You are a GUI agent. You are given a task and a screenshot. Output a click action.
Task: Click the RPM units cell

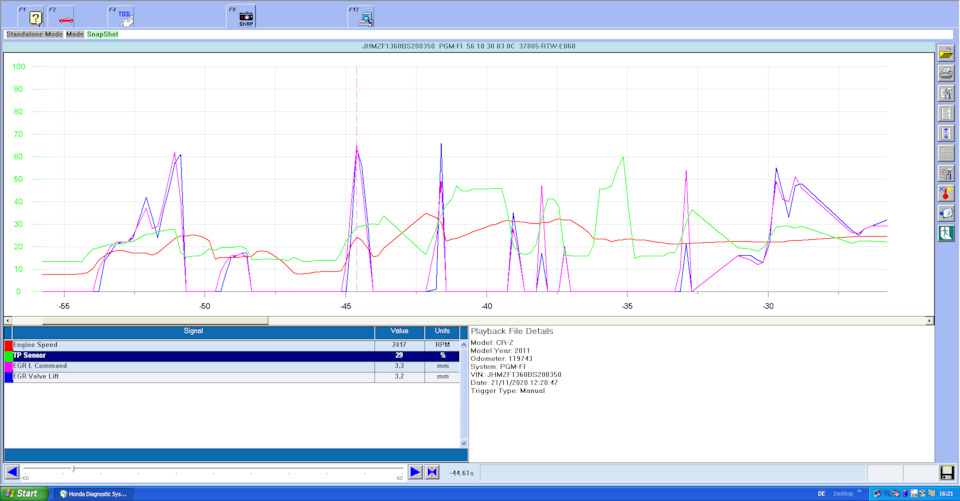[442, 345]
